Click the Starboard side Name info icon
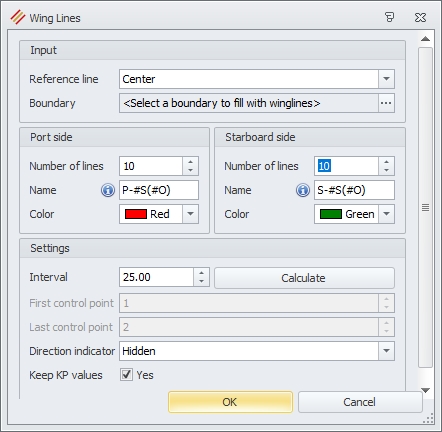 tap(303, 190)
